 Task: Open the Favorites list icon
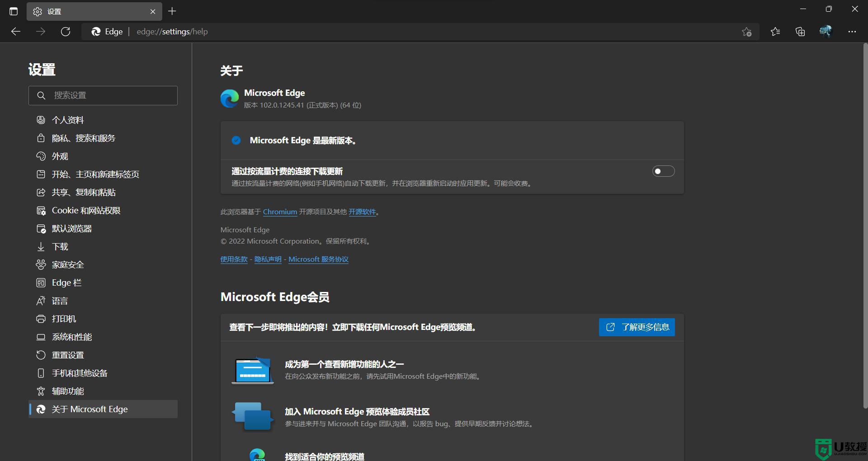click(775, 32)
